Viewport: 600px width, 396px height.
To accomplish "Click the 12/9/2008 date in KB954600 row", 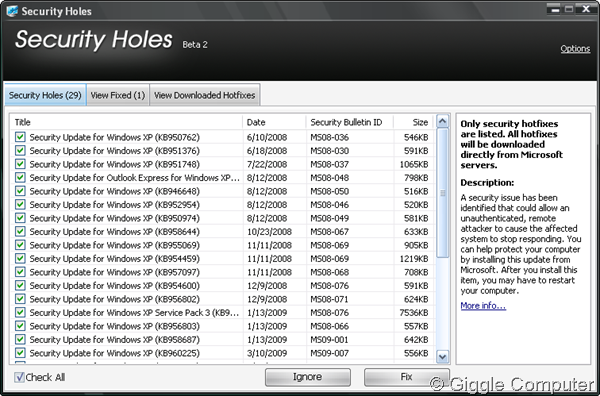I will pyautogui.click(x=267, y=285).
